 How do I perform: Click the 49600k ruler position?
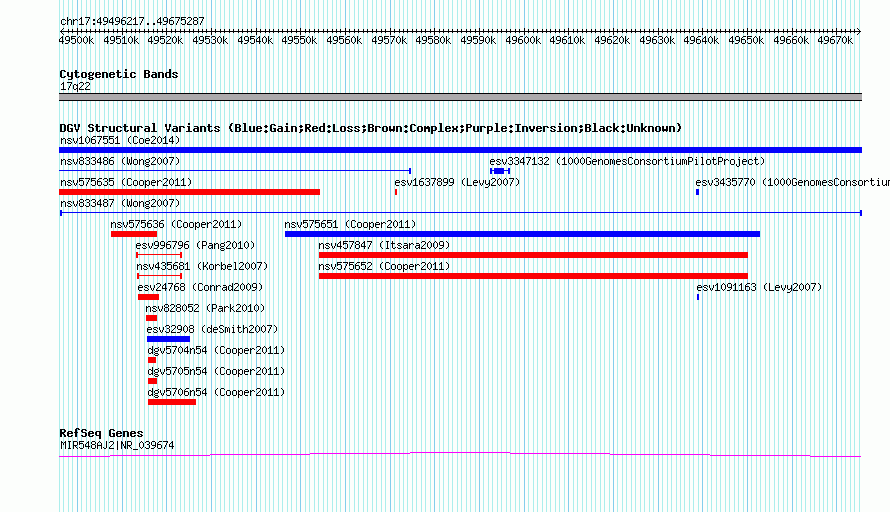tap(523, 40)
